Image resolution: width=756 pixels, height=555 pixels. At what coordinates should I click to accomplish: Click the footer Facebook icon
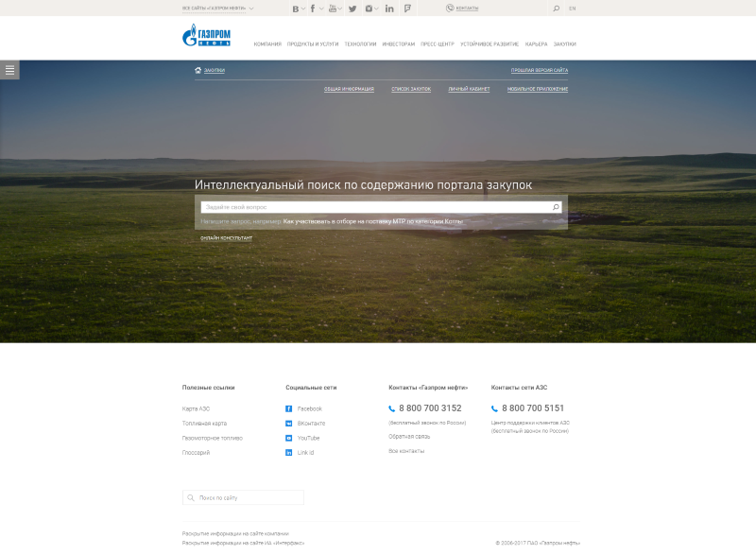(289, 408)
